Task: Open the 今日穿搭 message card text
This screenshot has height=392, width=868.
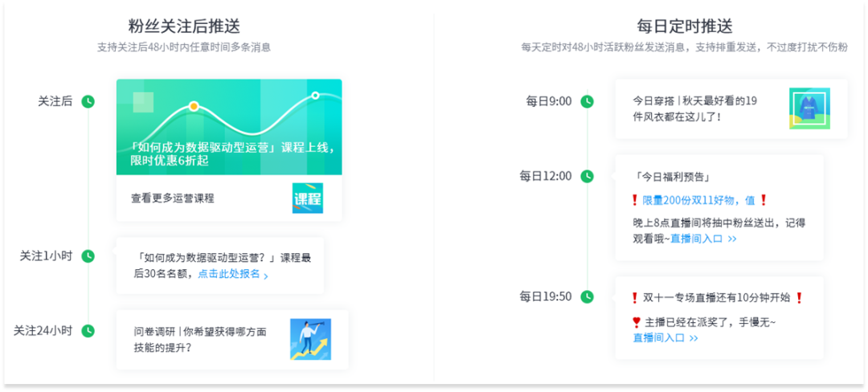Action: pos(694,109)
